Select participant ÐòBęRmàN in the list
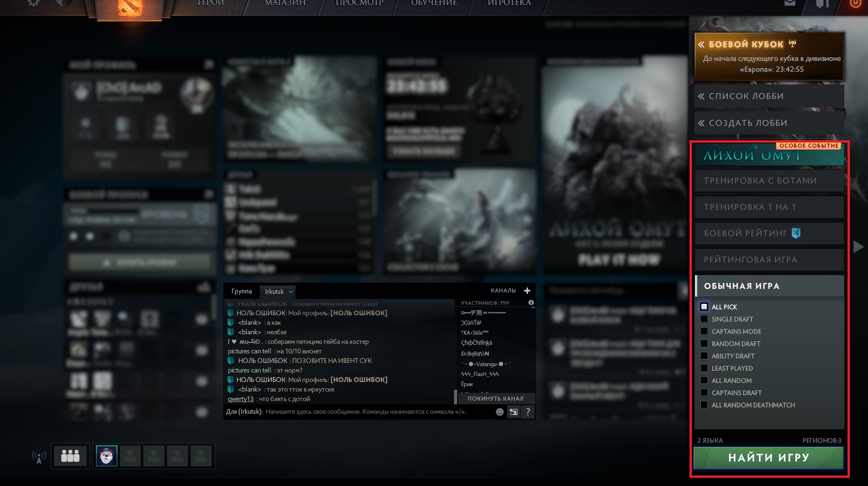Image resolution: width=868 pixels, height=486 pixels. tap(475, 353)
